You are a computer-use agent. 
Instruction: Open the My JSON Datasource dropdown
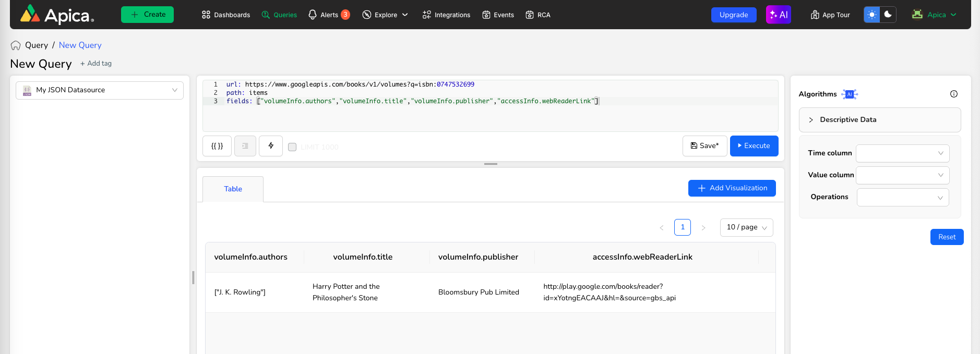(100, 90)
